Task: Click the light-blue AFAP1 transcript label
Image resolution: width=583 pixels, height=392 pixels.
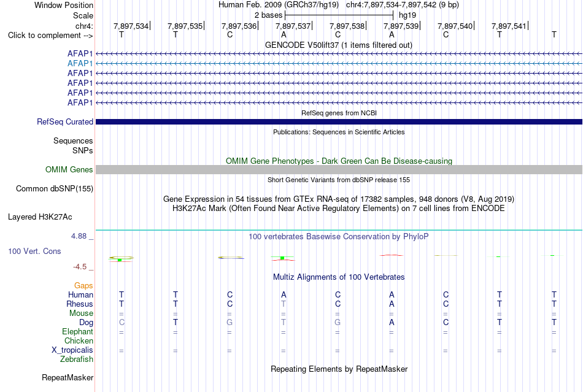Action: (80, 64)
